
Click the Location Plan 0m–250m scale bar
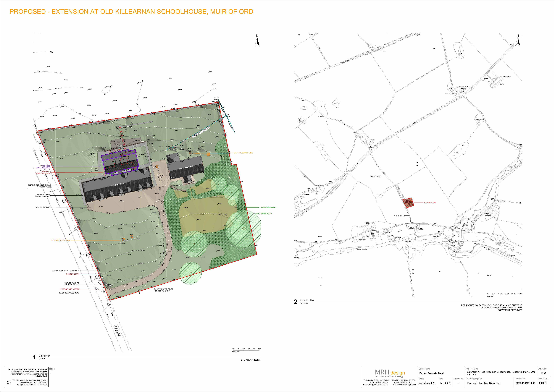click(504, 295)
